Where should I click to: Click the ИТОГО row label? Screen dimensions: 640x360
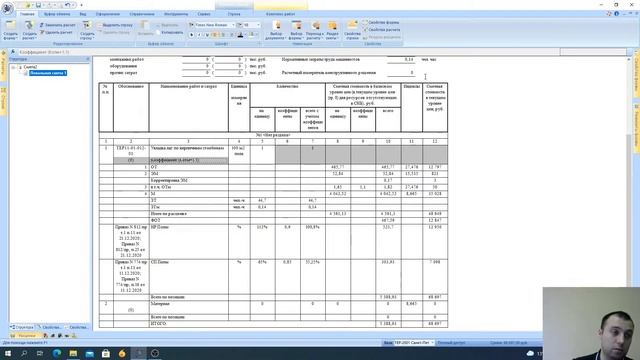[x=159, y=324]
